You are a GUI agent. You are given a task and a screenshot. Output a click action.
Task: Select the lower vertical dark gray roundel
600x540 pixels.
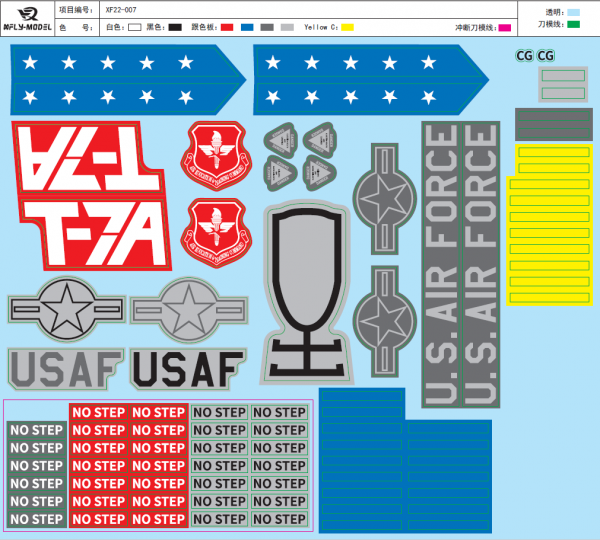(385, 321)
